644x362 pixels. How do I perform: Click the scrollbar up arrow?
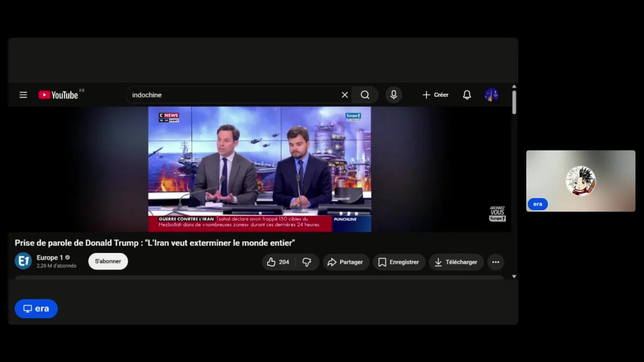pyautogui.click(x=514, y=87)
